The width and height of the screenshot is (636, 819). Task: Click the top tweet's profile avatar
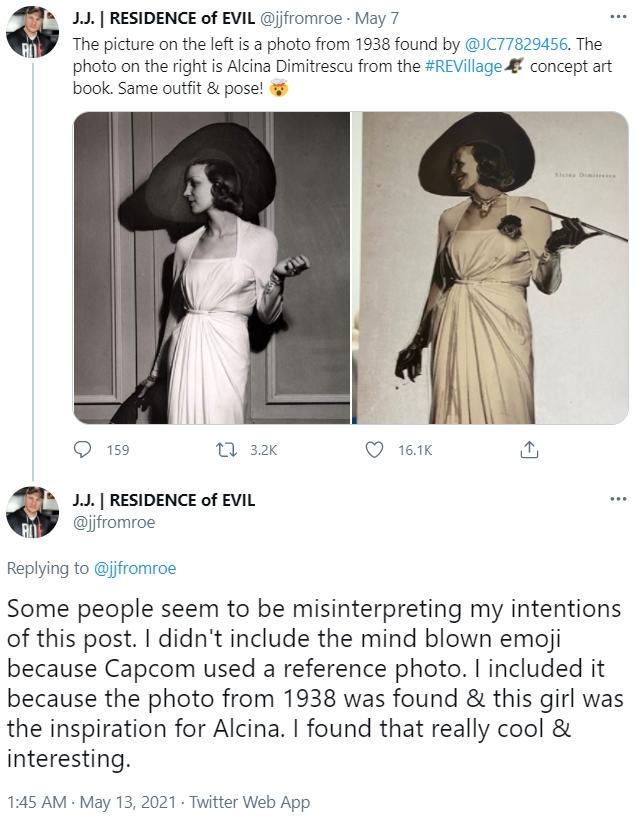pyautogui.click(x=33, y=38)
